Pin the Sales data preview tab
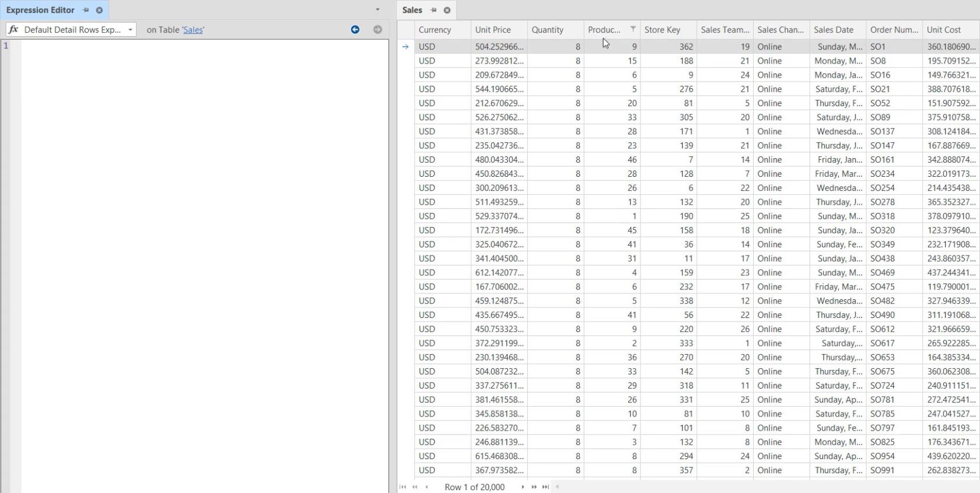This screenshot has height=493, width=980. [433, 10]
